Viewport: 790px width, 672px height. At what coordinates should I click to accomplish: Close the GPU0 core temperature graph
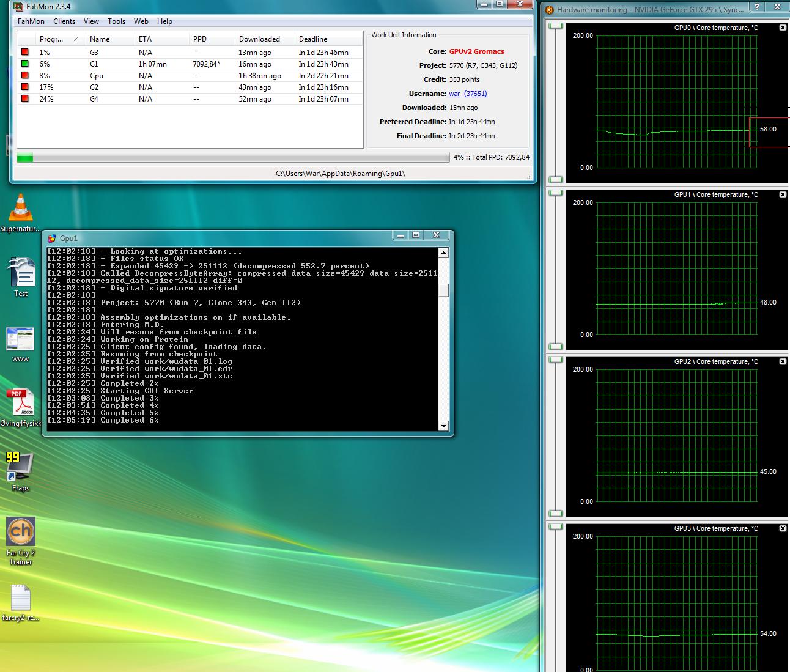click(783, 28)
